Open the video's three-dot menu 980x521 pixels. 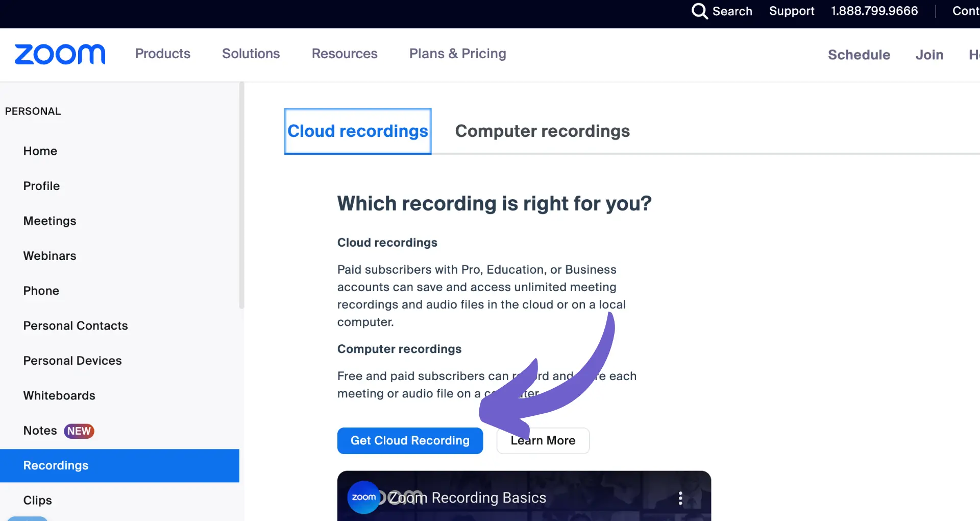[x=680, y=498]
